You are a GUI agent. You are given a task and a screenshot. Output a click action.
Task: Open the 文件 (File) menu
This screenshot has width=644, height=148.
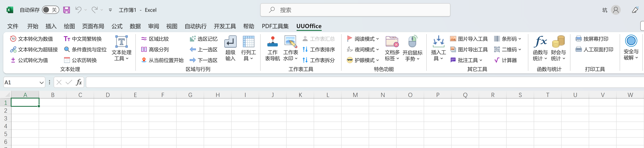13,26
